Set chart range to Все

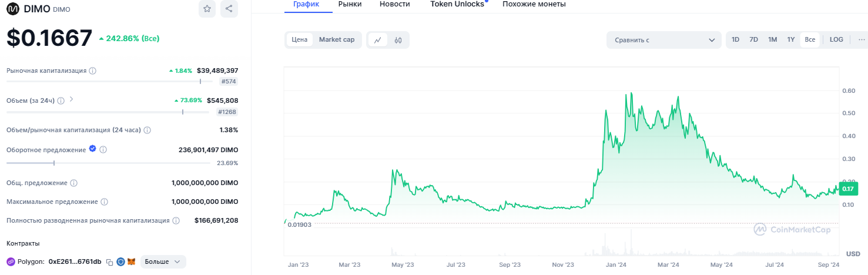tap(810, 40)
